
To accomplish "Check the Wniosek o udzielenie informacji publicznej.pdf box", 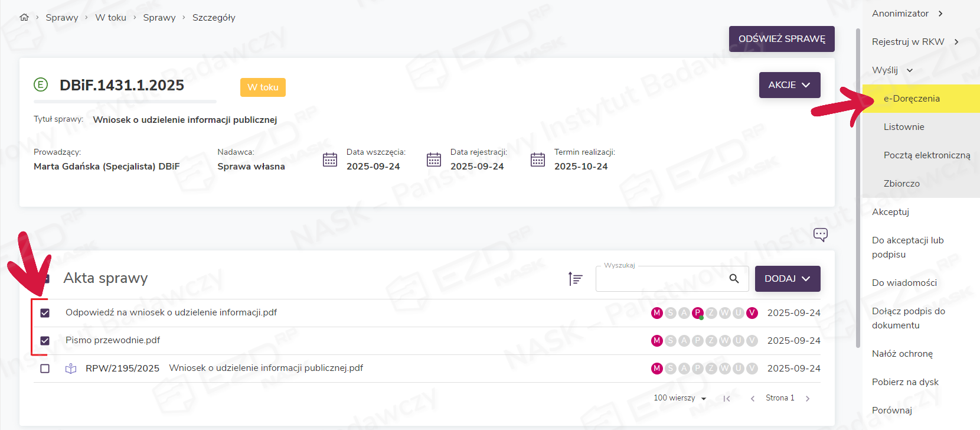I will [x=45, y=369].
